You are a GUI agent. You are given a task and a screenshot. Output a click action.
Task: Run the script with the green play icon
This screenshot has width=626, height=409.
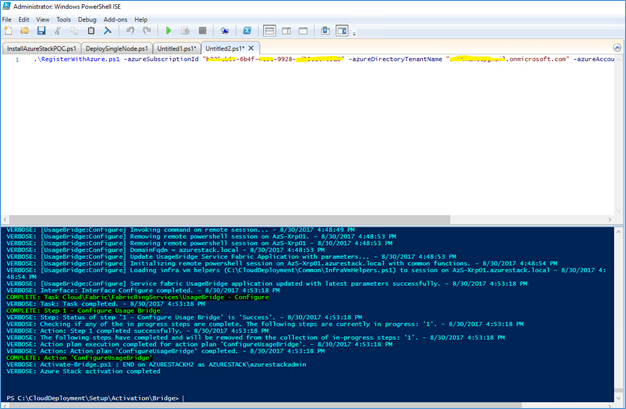click(x=168, y=31)
